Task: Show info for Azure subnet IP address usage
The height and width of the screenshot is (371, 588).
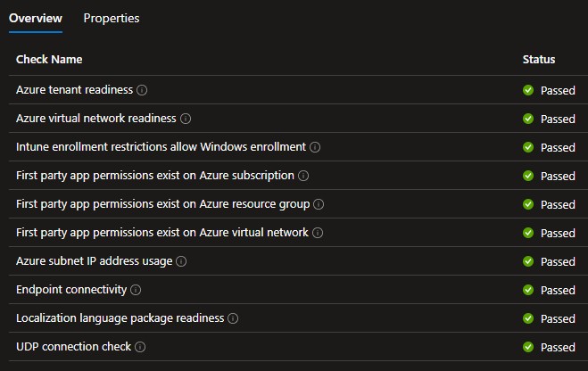Action: (181, 261)
